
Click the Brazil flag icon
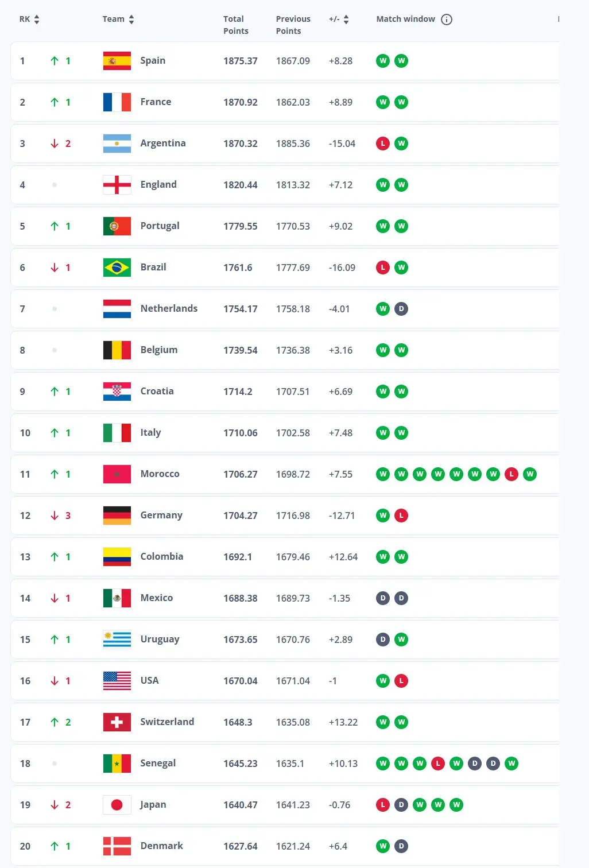coord(117,268)
